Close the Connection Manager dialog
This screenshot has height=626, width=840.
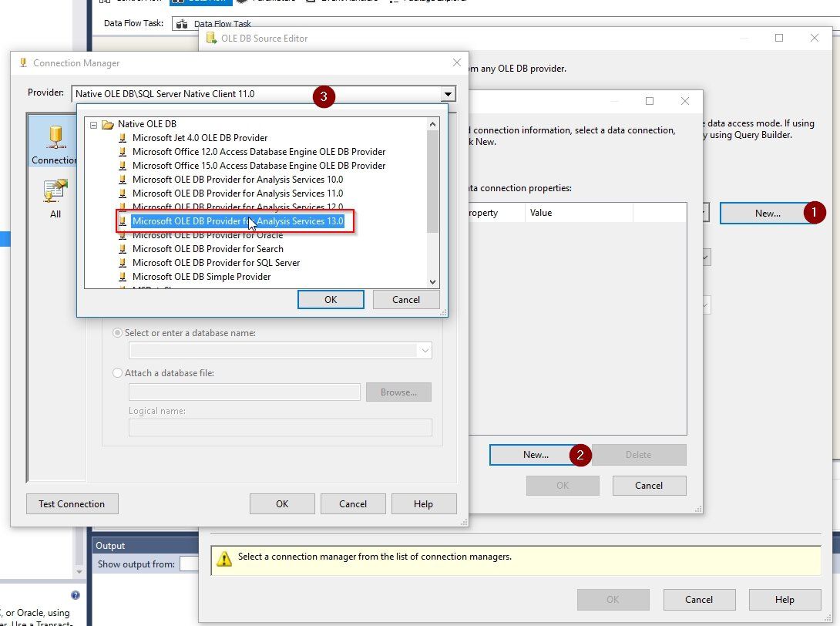(456, 62)
